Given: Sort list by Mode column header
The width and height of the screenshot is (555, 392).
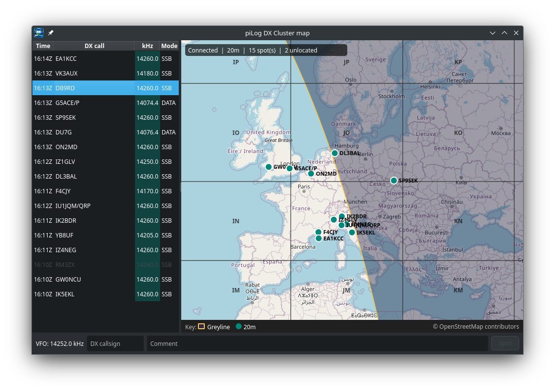Looking at the screenshot, I should pos(169,46).
